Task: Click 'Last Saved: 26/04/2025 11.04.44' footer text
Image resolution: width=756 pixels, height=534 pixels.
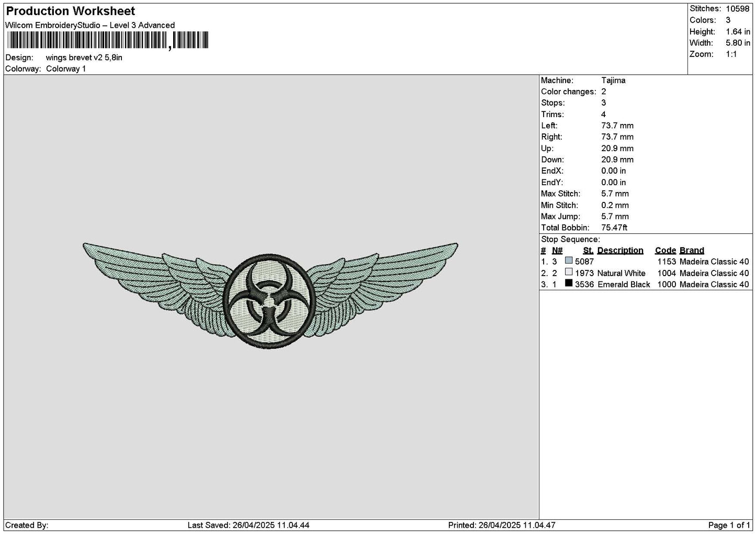Action: (249, 525)
